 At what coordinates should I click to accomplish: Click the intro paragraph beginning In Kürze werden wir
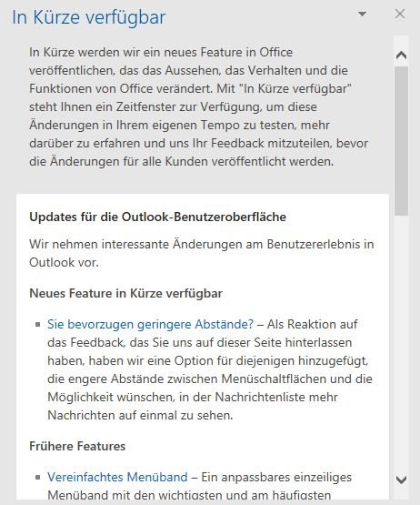click(198, 106)
